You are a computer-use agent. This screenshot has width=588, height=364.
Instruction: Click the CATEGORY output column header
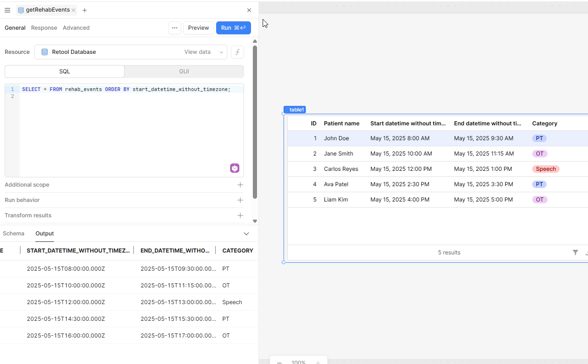click(238, 250)
